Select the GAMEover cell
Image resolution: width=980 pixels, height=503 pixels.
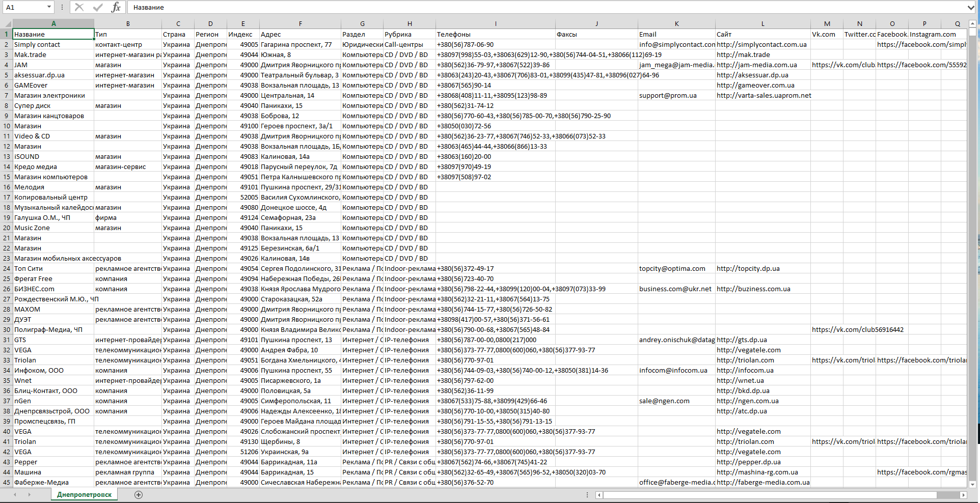pos(53,85)
